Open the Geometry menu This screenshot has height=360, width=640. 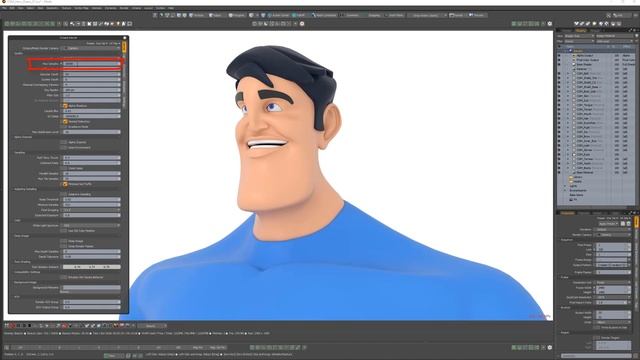pyautogui.click(x=52, y=8)
